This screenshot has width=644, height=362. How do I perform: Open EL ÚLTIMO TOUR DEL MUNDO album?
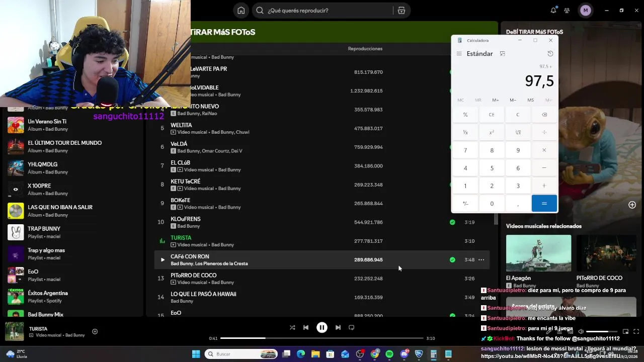73,146
